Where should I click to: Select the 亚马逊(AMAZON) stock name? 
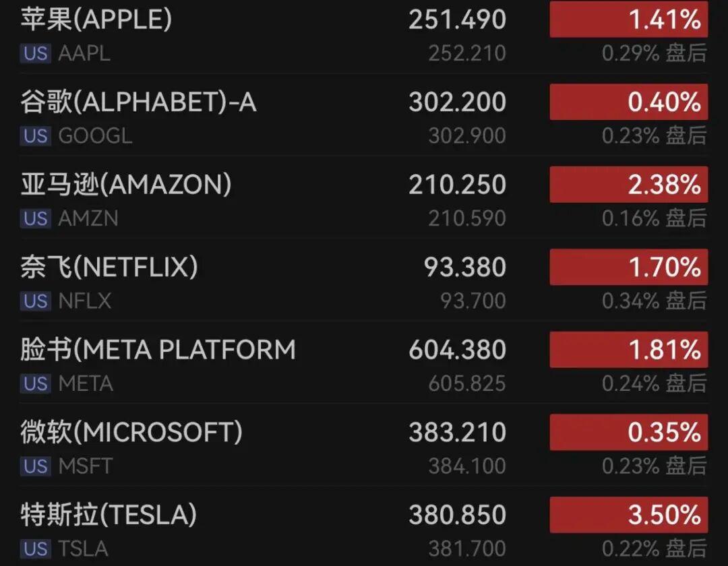(x=126, y=185)
